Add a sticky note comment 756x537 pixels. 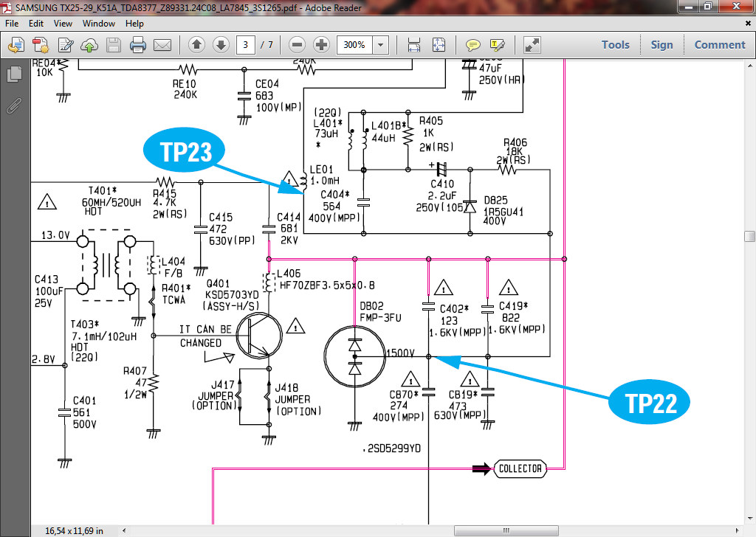pos(473,45)
